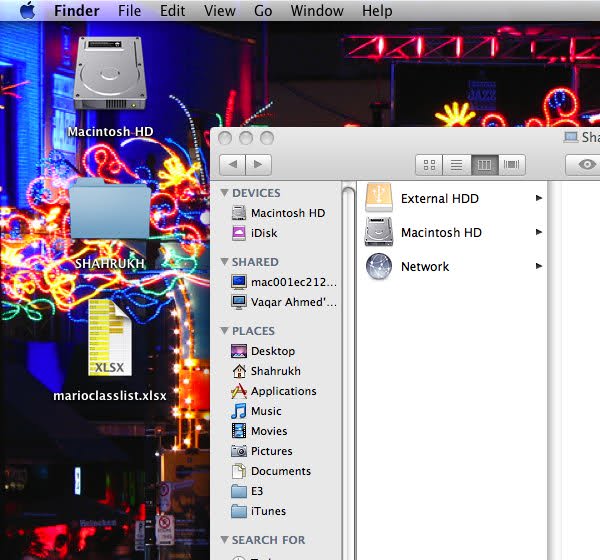The height and width of the screenshot is (560, 600).
Task: Expand Network column arrow
Action: point(539,266)
